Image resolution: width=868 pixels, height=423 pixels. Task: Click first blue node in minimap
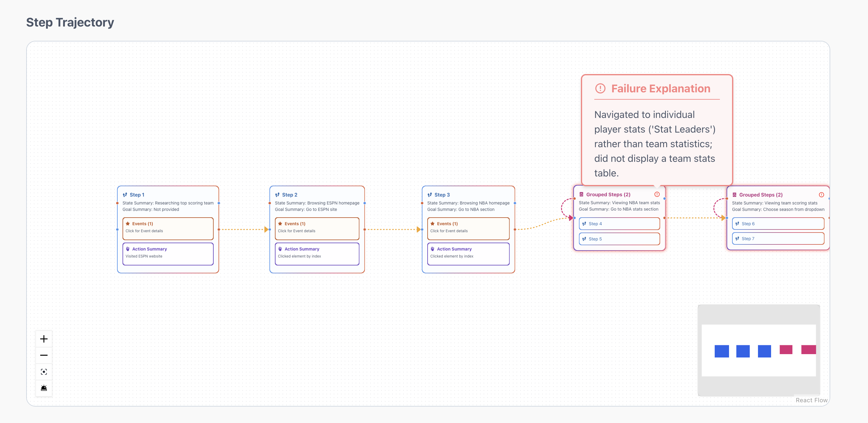click(721, 351)
